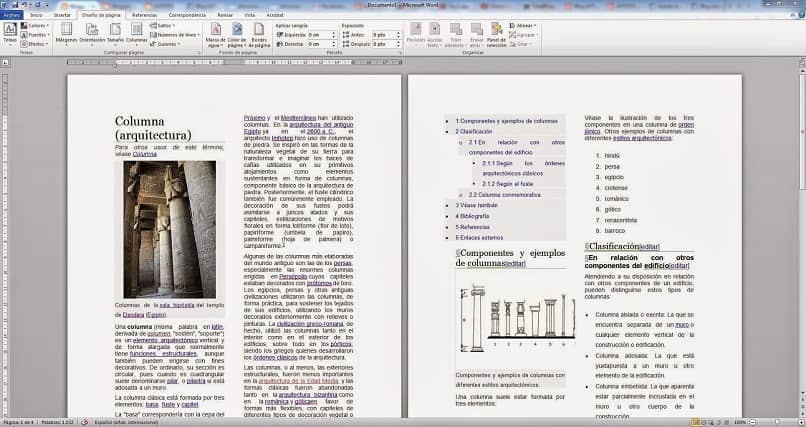The image size is (806, 427).
Task: Expand the Saltos breaks dropdown
Action: tap(163, 26)
